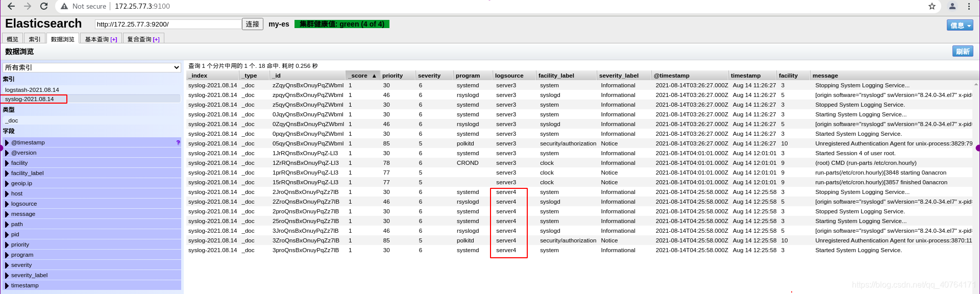
Task: Click the @timestamp field help question mark
Action: click(x=178, y=142)
